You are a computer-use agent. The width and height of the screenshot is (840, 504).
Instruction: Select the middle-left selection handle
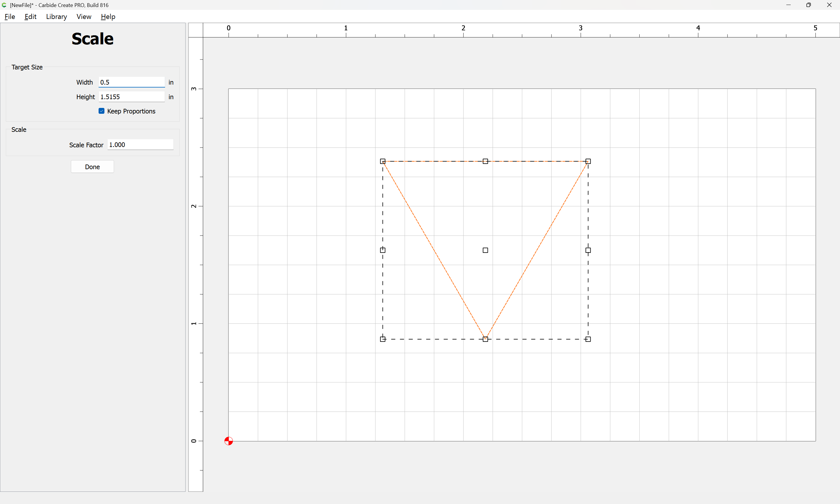pos(383,250)
